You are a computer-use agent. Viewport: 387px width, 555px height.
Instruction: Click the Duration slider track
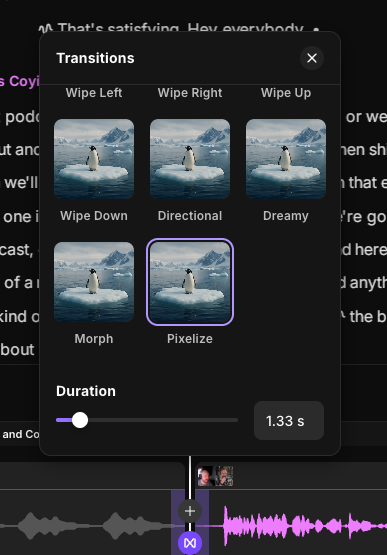(147, 420)
